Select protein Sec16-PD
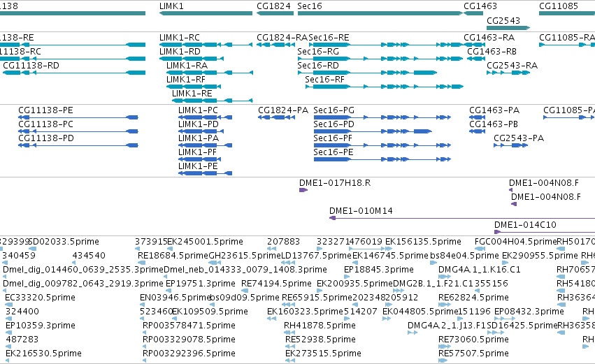 [x=334, y=124]
